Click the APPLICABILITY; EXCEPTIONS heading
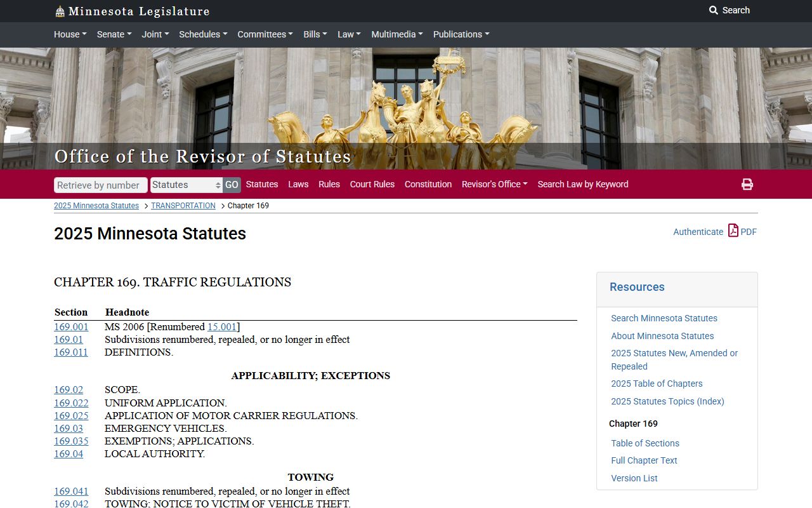Image resolution: width=812 pixels, height=508 pixels. point(311,376)
